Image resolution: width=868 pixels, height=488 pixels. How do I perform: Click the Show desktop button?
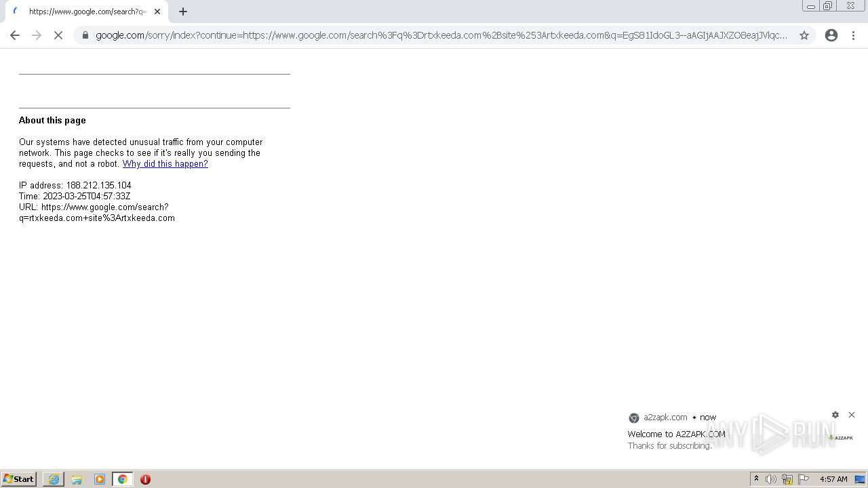(x=860, y=479)
